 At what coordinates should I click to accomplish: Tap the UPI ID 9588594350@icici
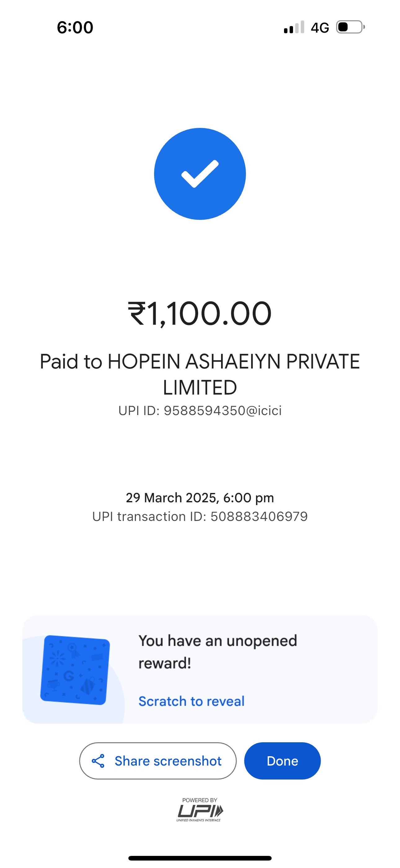[x=200, y=411]
